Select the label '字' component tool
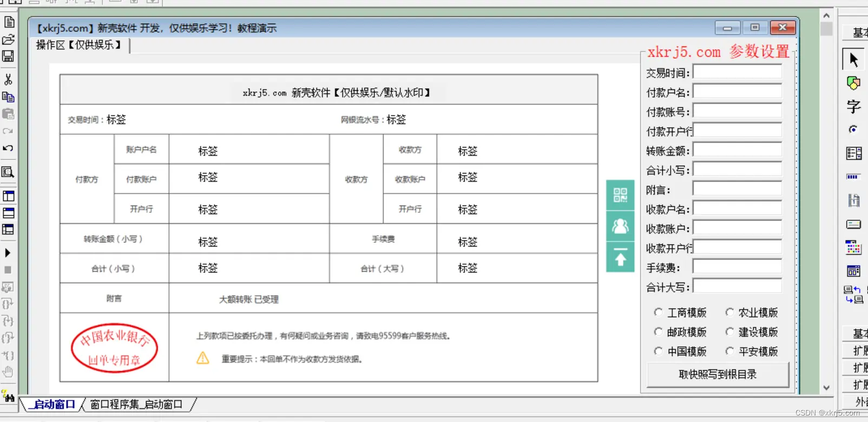The image size is (868, 422). pyautogui.click(x=854, y=107)
